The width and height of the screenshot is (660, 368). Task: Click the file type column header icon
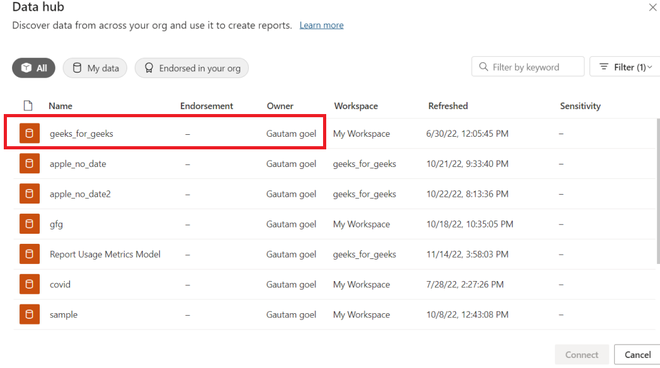(x=28, y=106)
